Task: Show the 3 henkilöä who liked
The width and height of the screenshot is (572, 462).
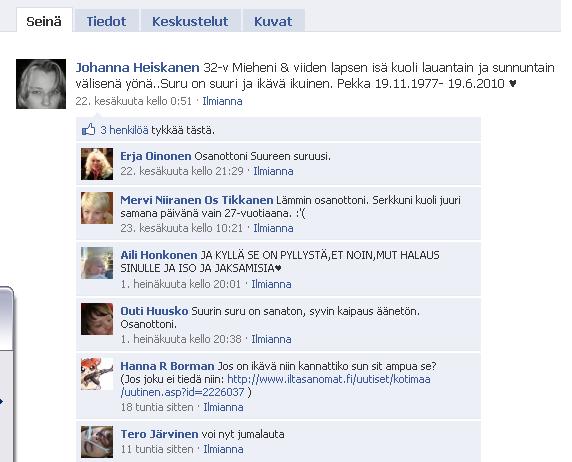Action: [124, 130]
